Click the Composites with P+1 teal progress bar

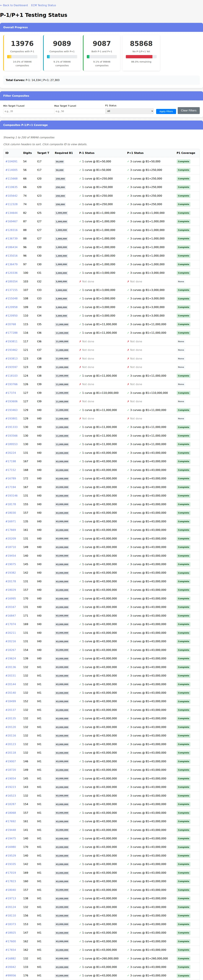pos(62,57)
